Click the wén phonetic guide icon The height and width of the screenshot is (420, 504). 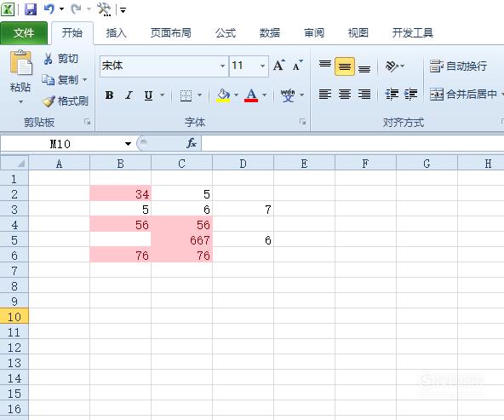click(288, 95)
